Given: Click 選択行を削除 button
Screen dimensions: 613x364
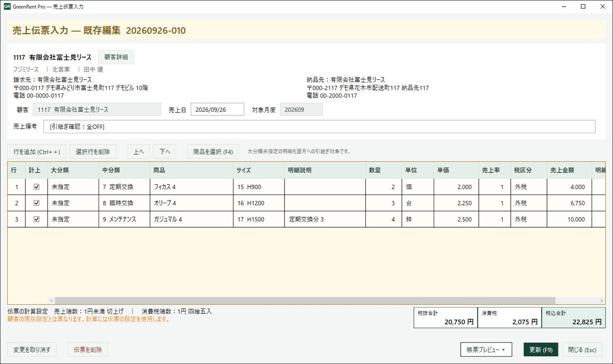Looking at the screenshot, I should click(x=92, y=152).
